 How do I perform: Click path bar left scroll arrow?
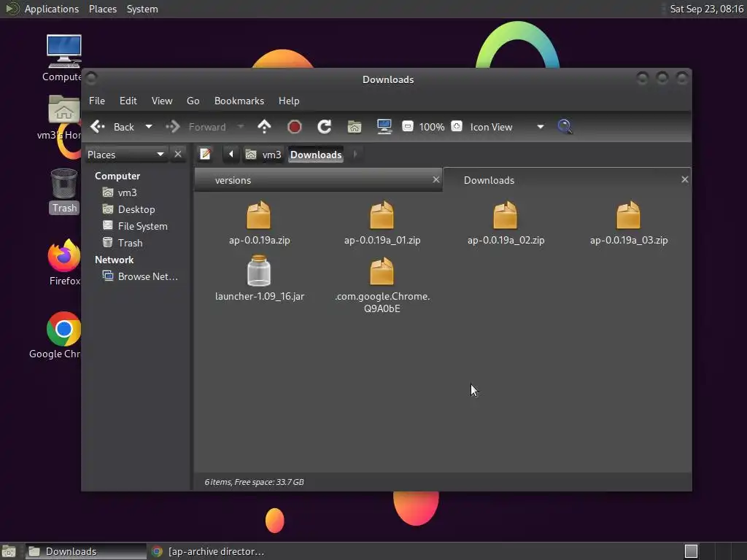[231, 155]
